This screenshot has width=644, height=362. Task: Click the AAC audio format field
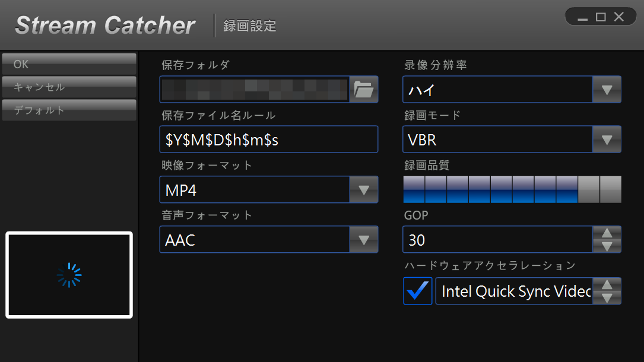tap(255, 240)
